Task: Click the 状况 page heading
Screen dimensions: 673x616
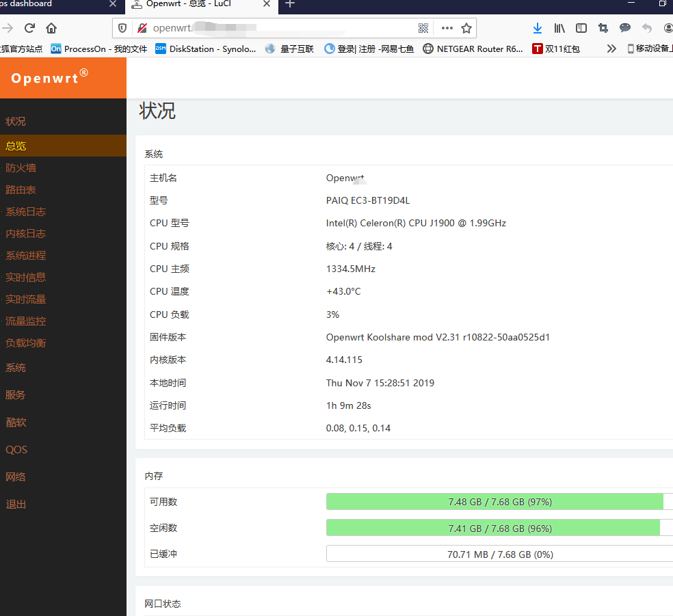Action: (x=157, y=111)
